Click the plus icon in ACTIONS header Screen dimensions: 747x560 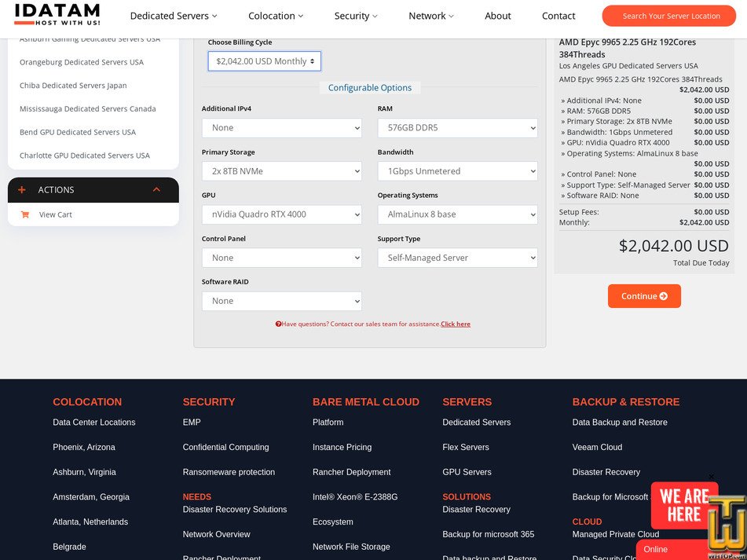(x=22, y=190)
